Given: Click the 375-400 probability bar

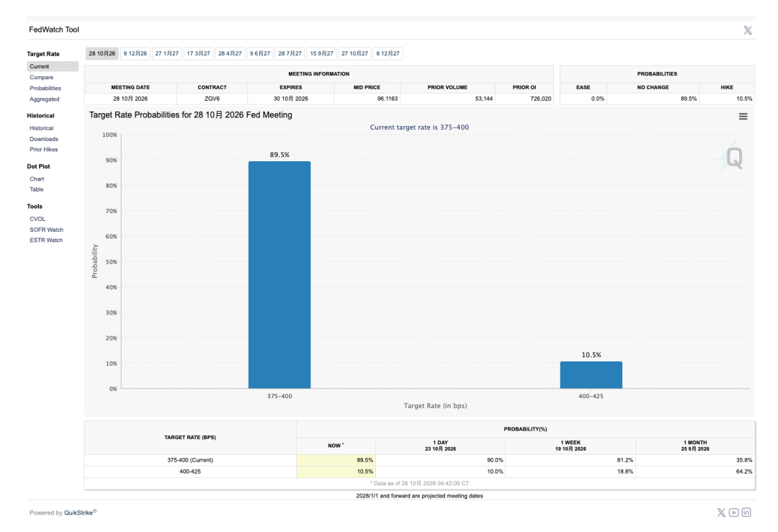Looking at the screenshot, I should [x=280, y=275].
